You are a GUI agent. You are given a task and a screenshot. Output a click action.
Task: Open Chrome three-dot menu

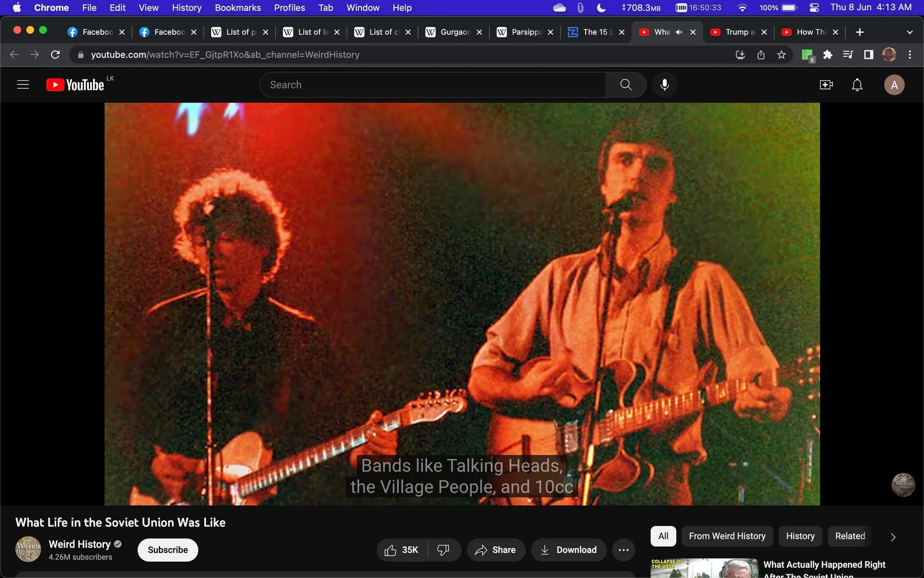tap(910, 55)
